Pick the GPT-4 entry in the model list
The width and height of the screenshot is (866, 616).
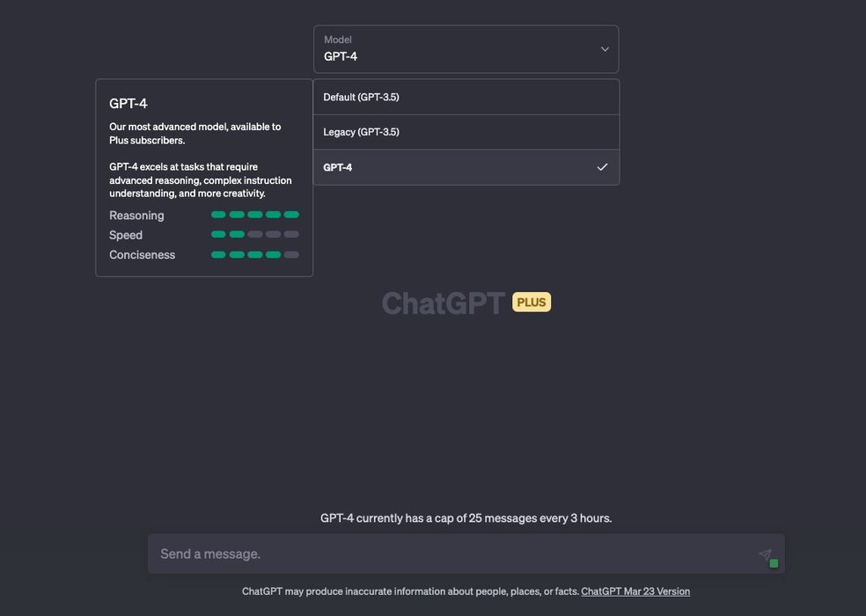338,167
